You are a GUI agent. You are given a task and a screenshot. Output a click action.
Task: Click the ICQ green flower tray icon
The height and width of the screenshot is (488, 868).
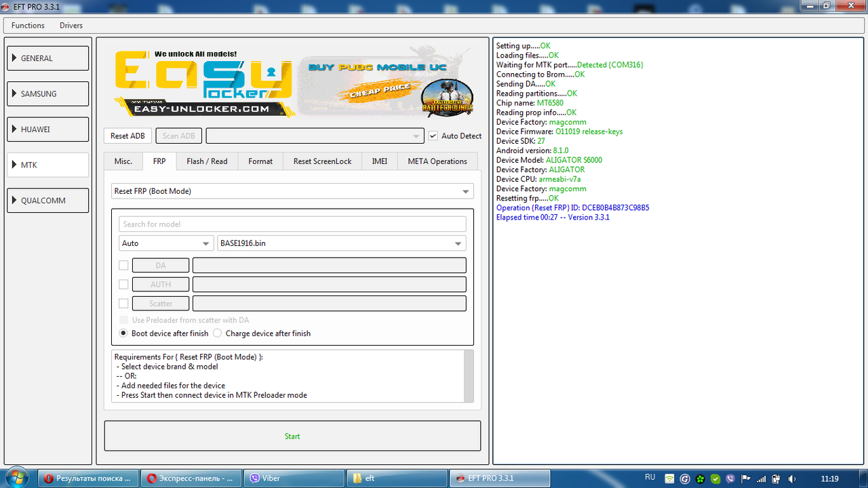pyautogui.click(x=700, y=479)
